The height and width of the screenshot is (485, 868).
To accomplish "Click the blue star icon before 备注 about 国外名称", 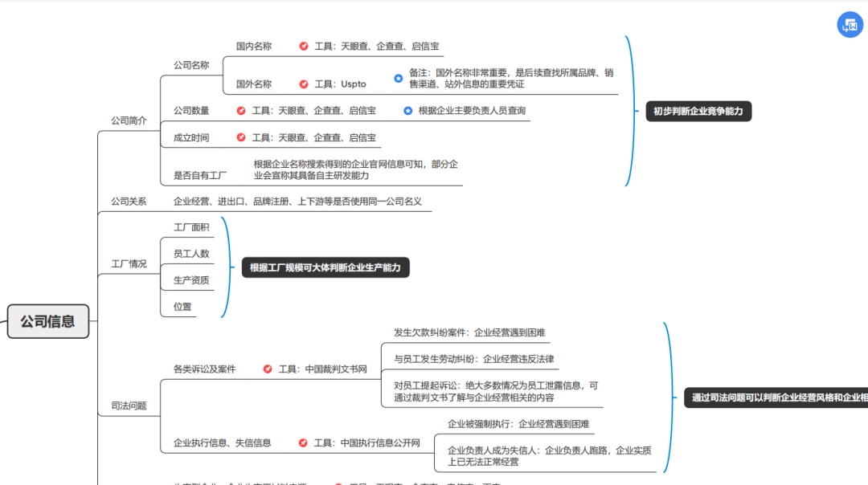I will (398, 79).
